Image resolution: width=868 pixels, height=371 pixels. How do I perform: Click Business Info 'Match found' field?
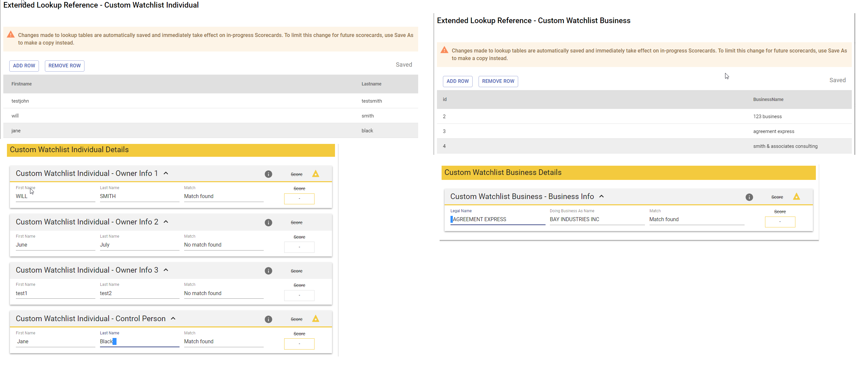click(697, 219)
